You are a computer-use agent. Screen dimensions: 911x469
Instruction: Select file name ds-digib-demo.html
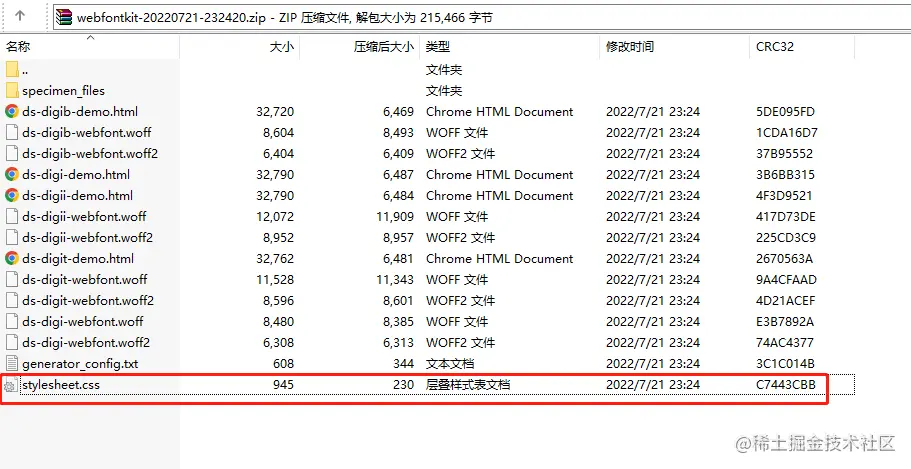pos(80,112)
